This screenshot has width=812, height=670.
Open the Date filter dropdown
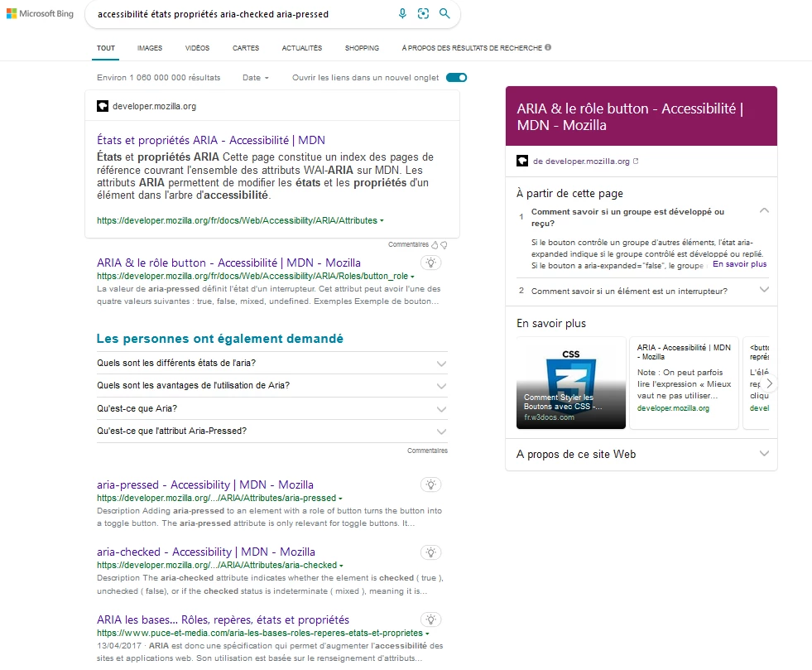[x=256, y=77]
